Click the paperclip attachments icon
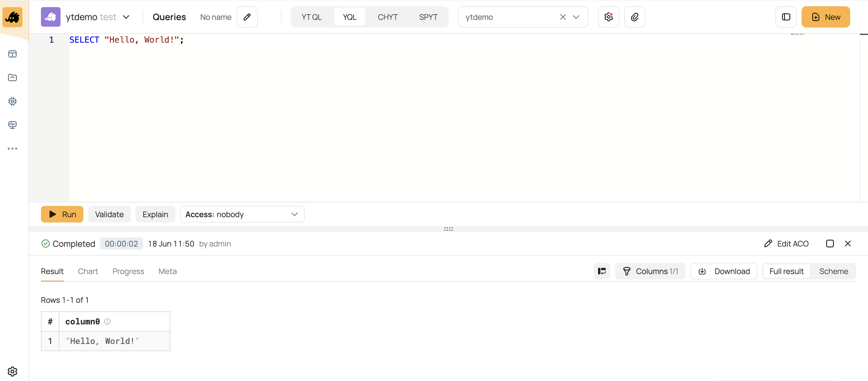Screen dimensions: 868x381 (635, 17)
